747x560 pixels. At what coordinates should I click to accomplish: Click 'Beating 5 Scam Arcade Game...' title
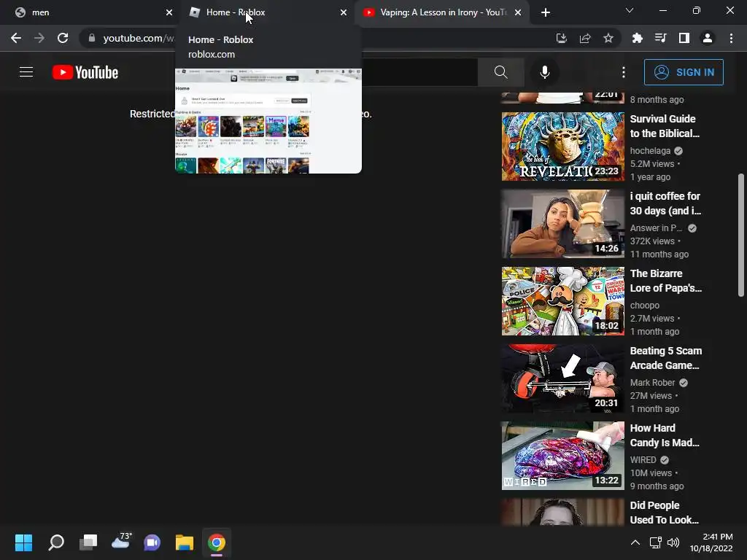665,358
